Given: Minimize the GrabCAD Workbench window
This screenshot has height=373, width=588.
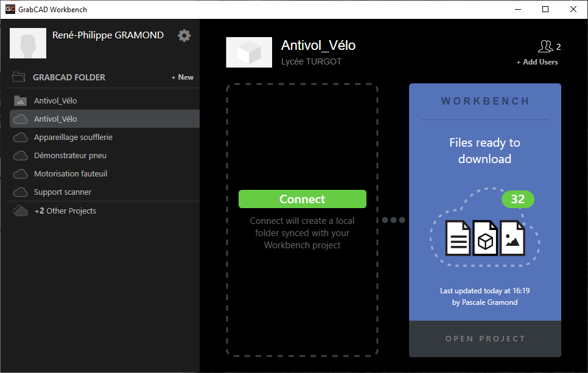Looking at the screenshot, I should tap(518, 9).
